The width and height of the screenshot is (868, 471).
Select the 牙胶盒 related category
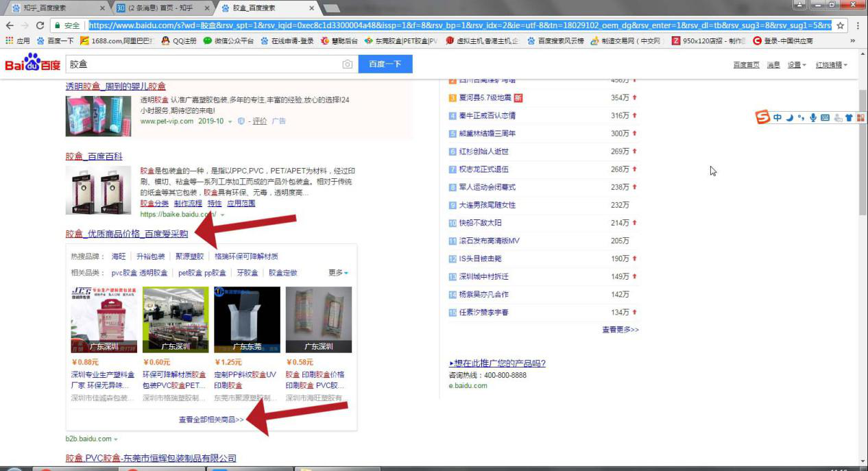[x=248, y=273]
